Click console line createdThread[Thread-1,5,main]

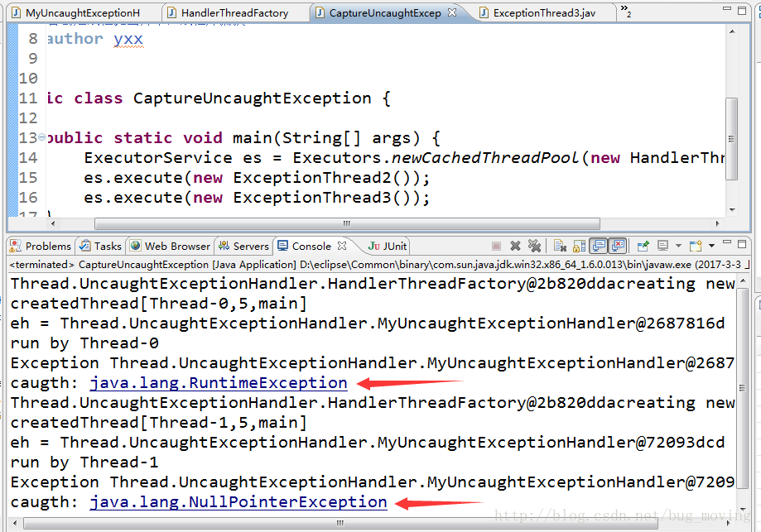[x=159, y=423]
